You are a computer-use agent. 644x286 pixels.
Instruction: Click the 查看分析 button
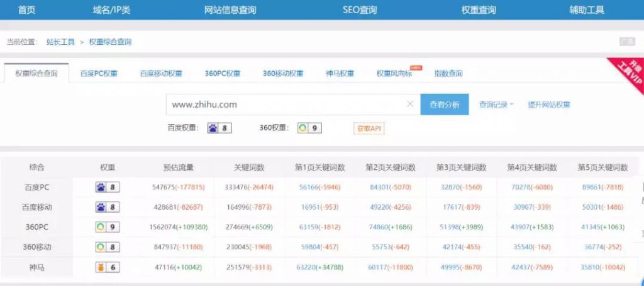click(445, 105)
